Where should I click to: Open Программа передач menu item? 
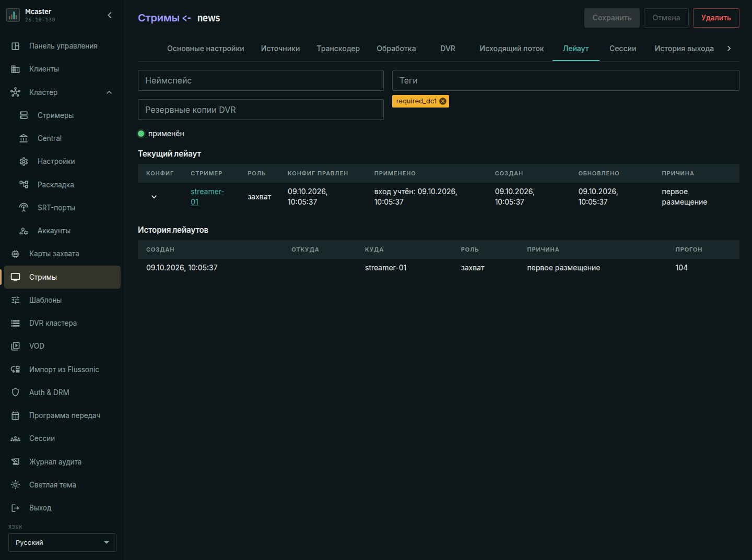coord(62,415)
